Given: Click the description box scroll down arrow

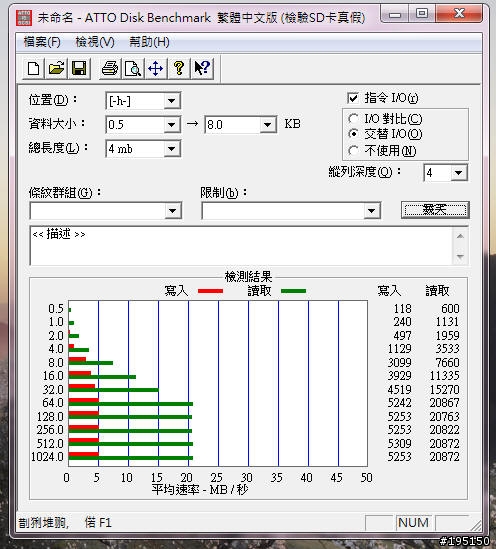Looking at the screenshot, I should click(x=460, y=257).
